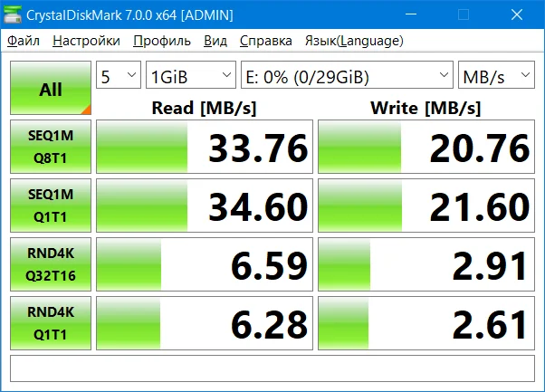Click the Write [MB/s] column header
The height and width of the screenshot is (392, 545).
(425, 108)
